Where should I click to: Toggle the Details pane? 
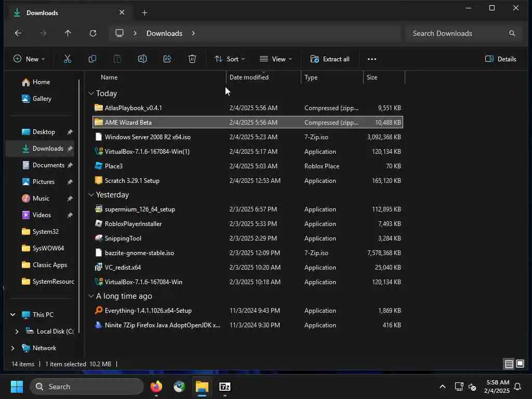[501, 59]
